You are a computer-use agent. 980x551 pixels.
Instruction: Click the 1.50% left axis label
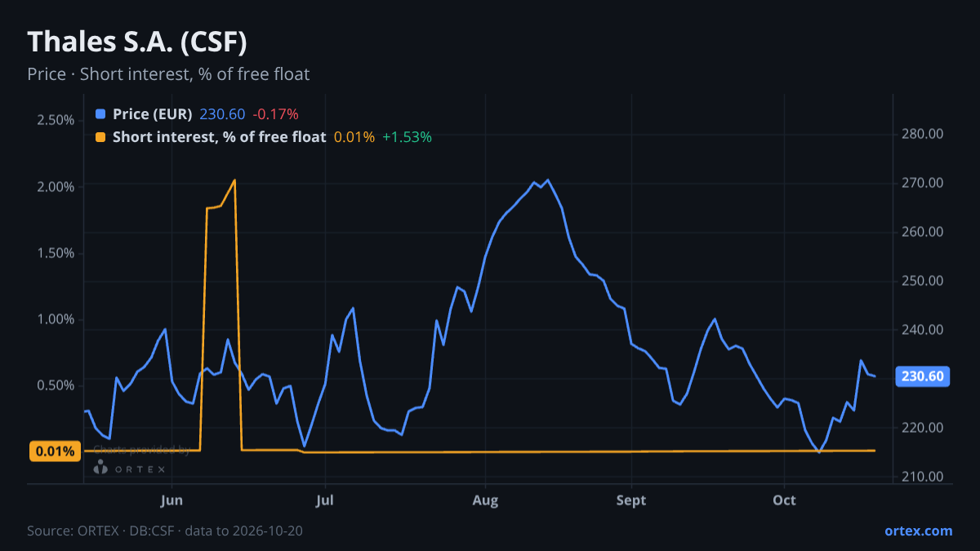point(56,253)
